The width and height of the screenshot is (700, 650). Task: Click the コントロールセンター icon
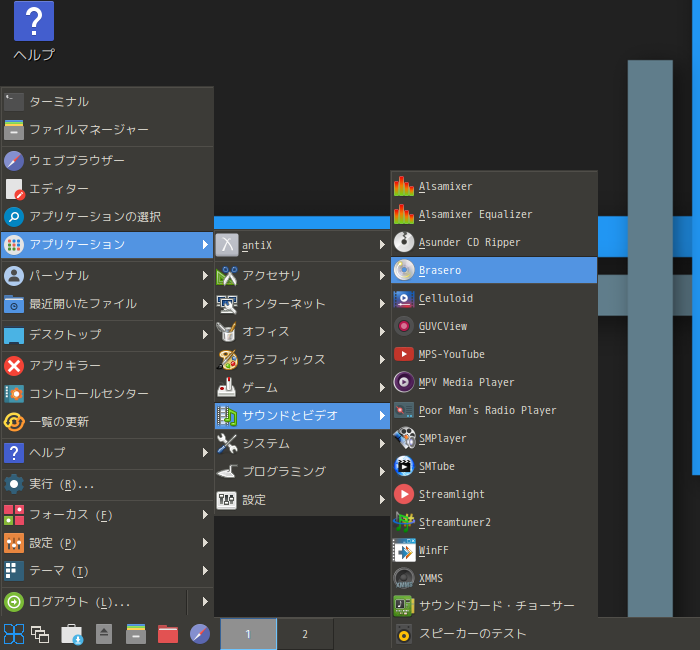click(14, 394)
